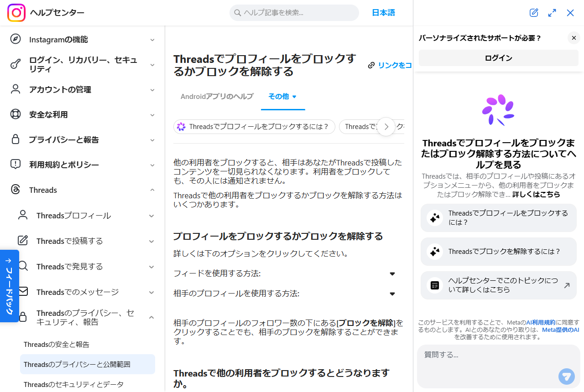Open Threadsのプライバシーと公開範囲 item
584x392 pixels.
[x=88, y=364]
